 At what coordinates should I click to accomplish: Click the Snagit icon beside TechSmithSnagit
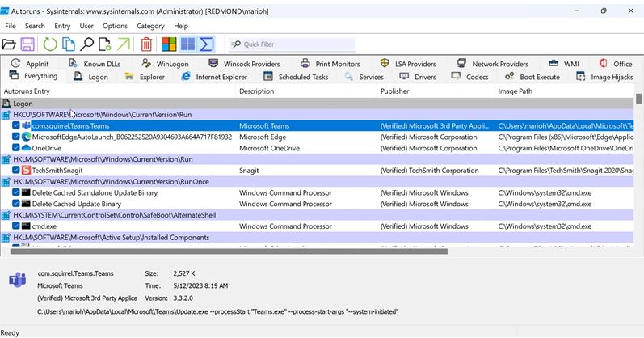pos(27,170)
